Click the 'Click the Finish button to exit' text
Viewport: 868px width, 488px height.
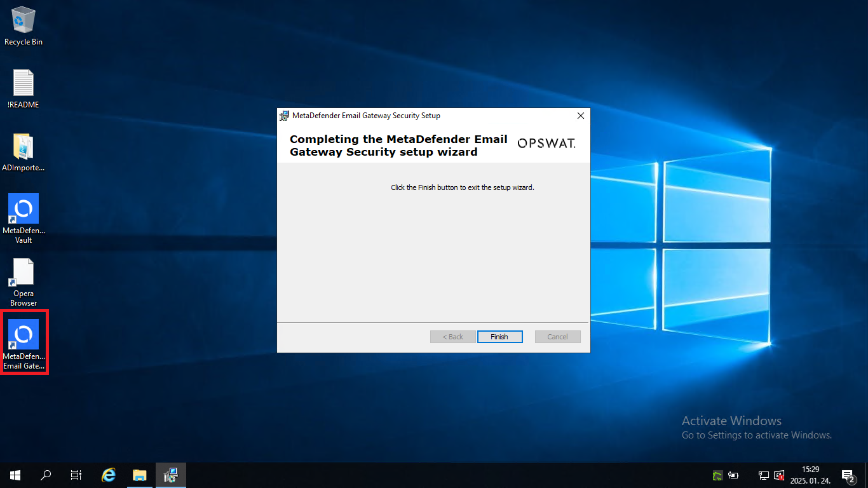(x=463, y=187)
